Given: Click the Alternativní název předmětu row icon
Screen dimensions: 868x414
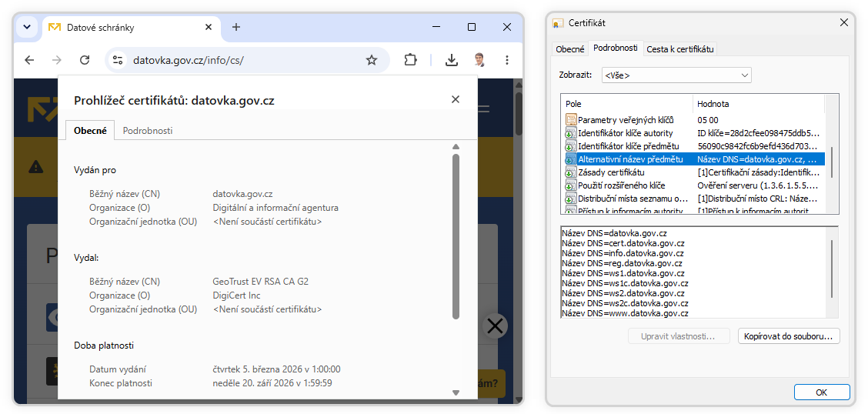Looking at the screenshot, I should (x=571, y=159).
